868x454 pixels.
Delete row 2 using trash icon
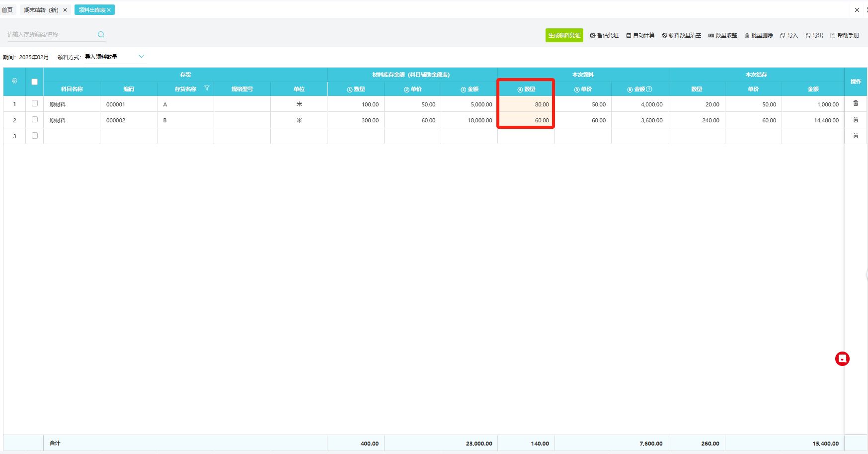pyautogui.click(x=856, y=120)
